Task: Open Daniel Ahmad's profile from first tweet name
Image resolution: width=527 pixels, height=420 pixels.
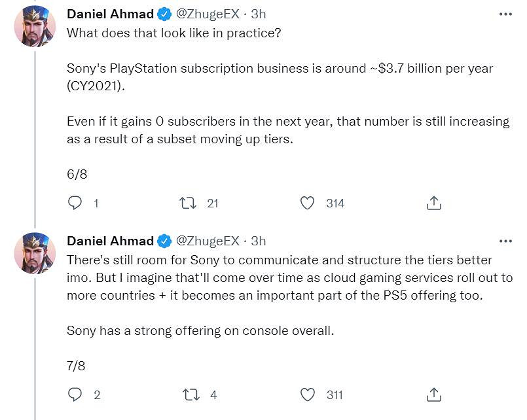Action: [x=110, y=14]
